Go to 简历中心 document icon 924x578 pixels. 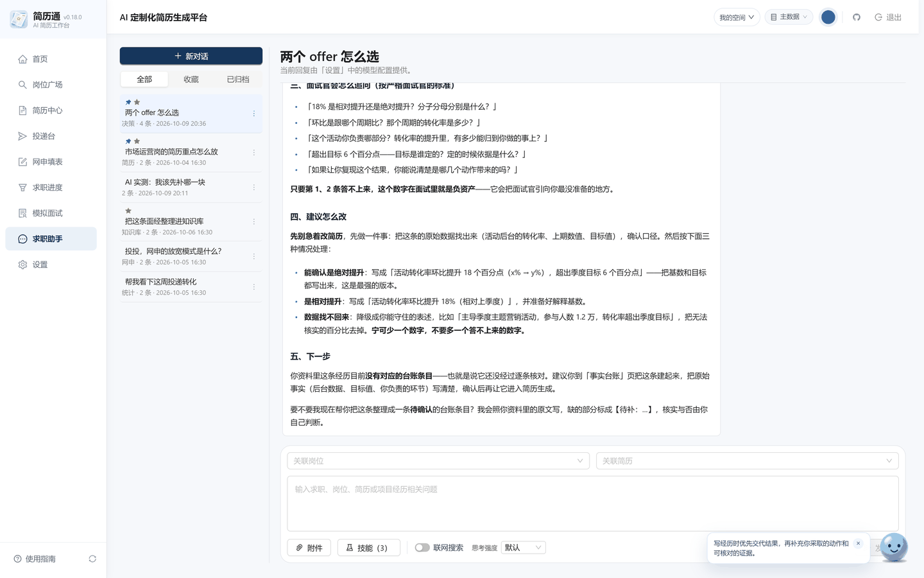tap(22, 110)
